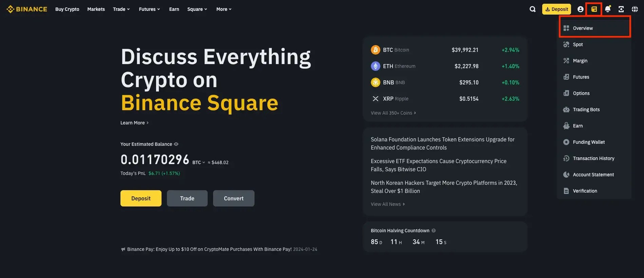Select Trading Bots in wallet menu
The width and height of the screenshot is (644, 278).
tap(594, 110)
